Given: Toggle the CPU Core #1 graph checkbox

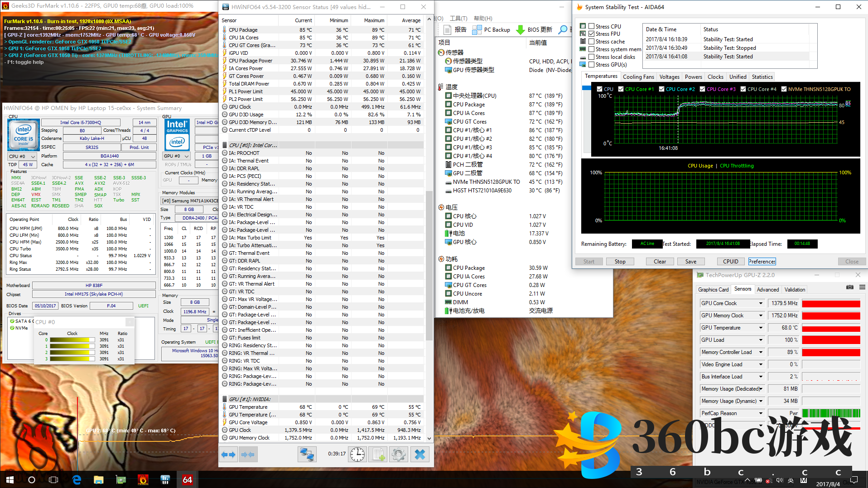Looking at the screenshot, I should (x=621, y=89).
